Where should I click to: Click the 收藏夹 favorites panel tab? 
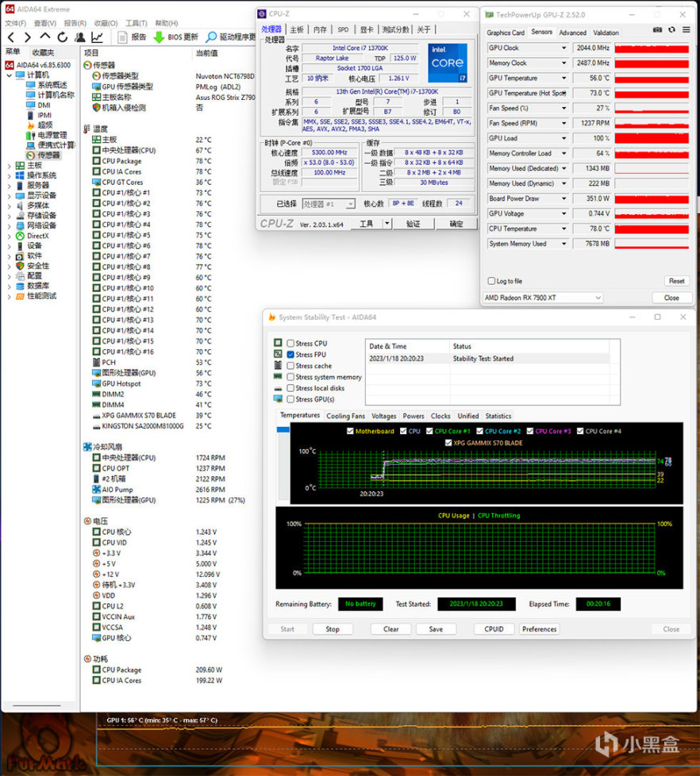tap(43, 52)
